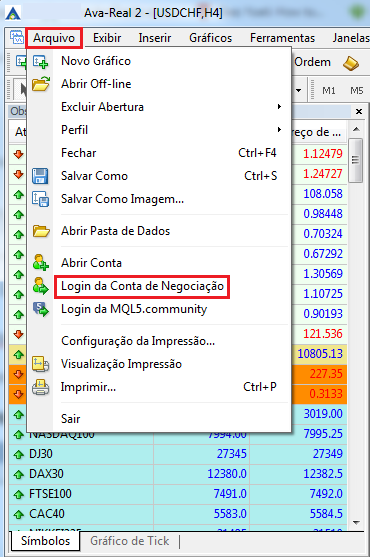Click the Imprimir printer icon
This screenshot has height=557, width=370.
coord(40,387)
